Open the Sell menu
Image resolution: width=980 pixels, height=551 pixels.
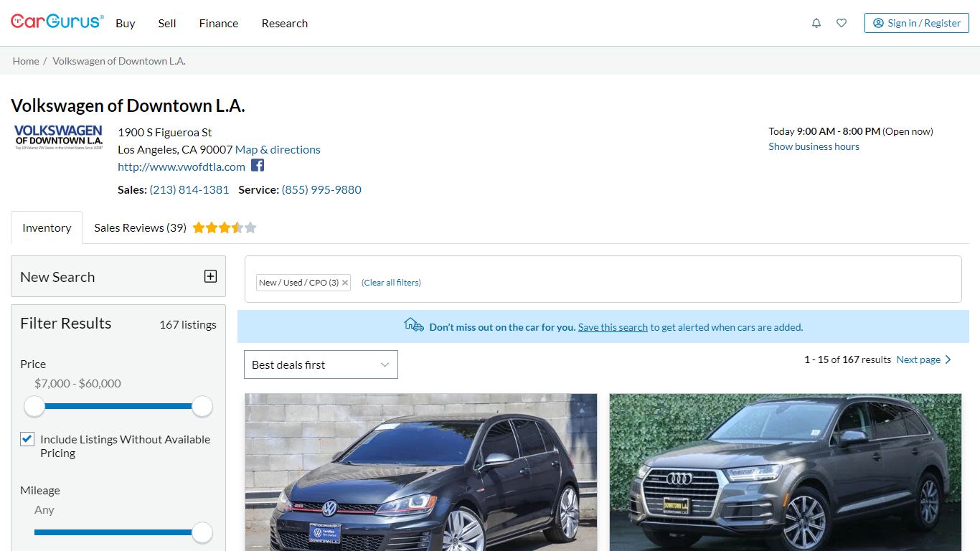tap(167, 23)
